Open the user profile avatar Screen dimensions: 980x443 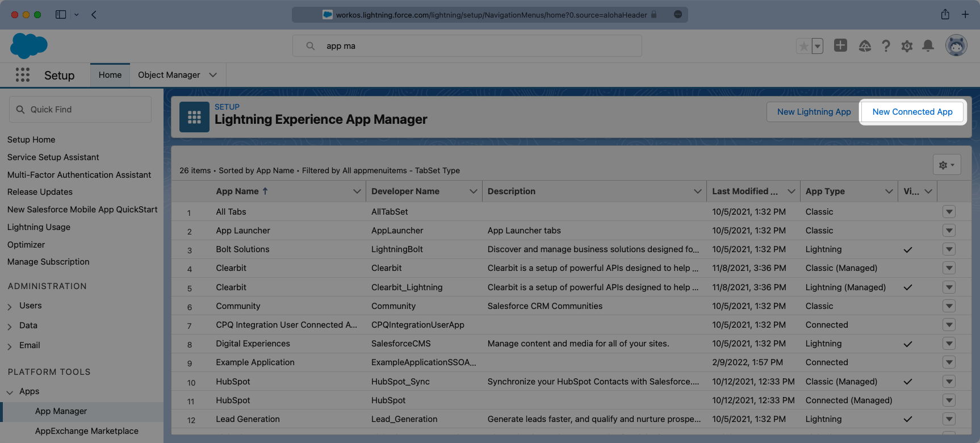(956, 45)
